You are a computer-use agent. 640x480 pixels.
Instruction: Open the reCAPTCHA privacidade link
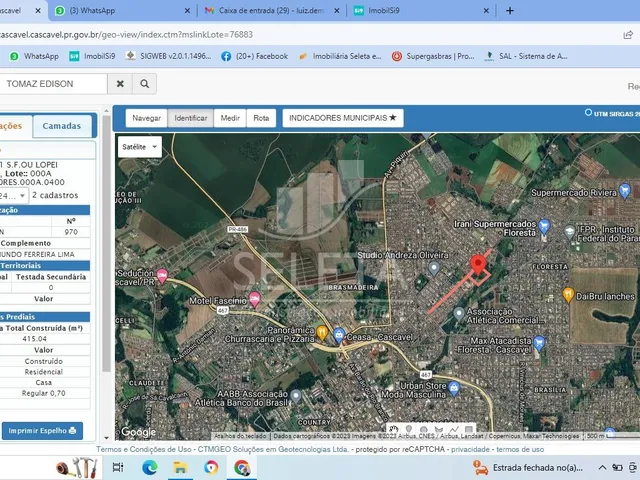click(470, 449)
